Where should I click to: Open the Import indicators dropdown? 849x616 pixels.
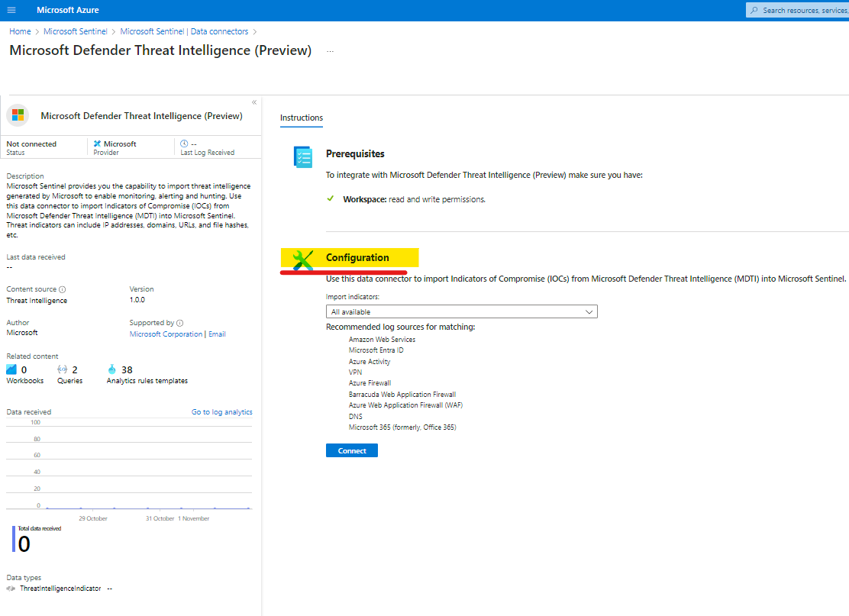click(461, 311)
